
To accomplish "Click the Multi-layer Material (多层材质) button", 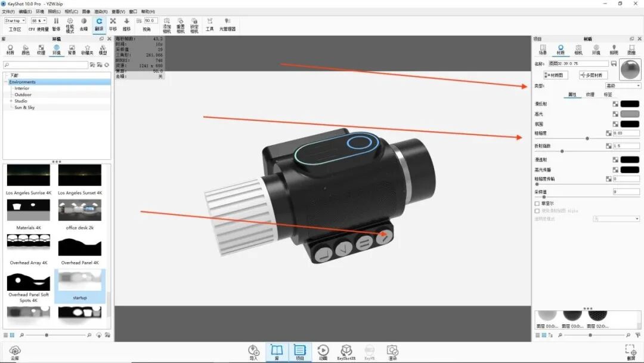I will pyautogui.click(x=593, y=75).
